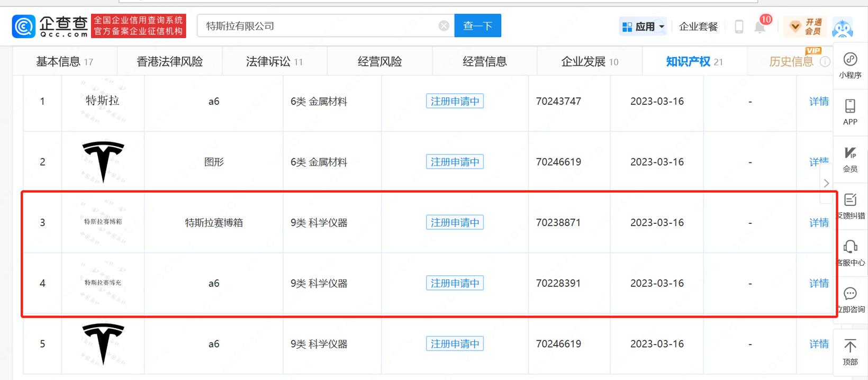Screen dimensions: 868x380
Task: Select registration number 70228391
Action: [x=558, y=283]
